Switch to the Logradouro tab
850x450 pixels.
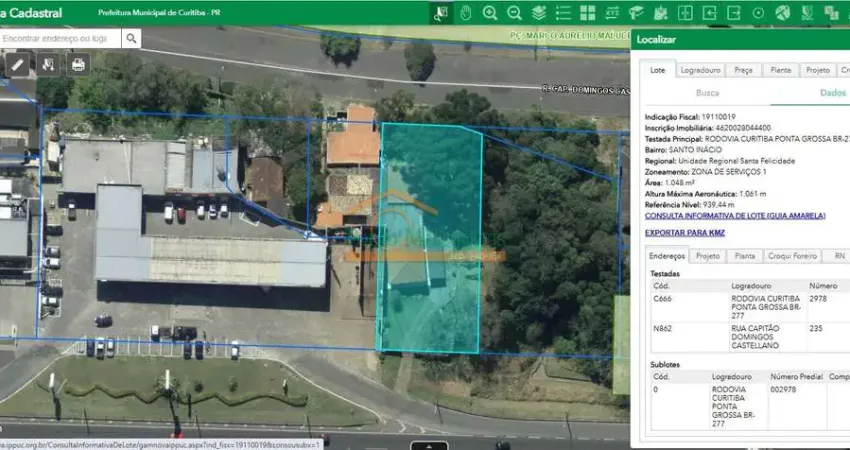(x=700, y=70)
